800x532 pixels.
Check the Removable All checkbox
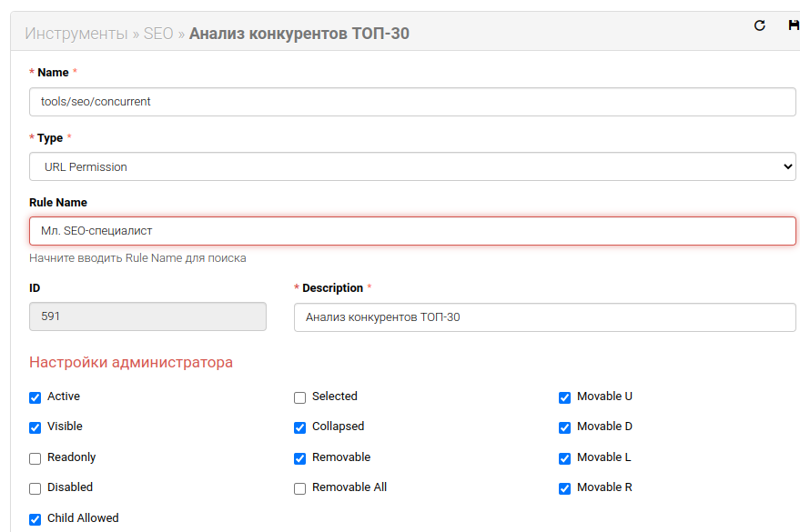pyautogui.click(x=300, y=488)
